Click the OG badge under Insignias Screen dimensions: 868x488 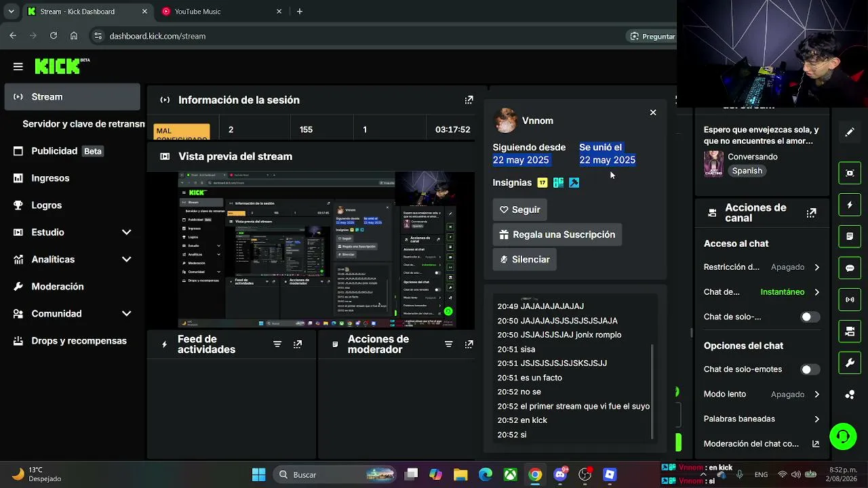tap(558, 182)
